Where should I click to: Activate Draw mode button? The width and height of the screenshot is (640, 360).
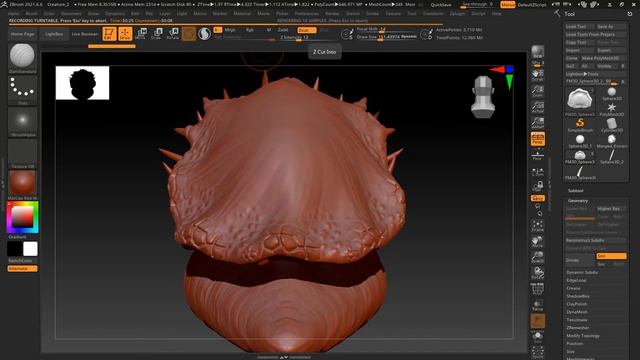tap(125, 33)
